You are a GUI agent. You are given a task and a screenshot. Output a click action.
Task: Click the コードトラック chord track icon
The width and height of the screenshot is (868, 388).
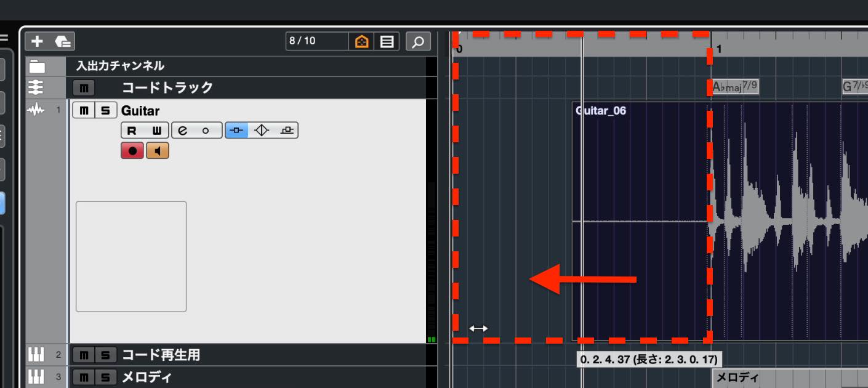click(x=36, y=87)
